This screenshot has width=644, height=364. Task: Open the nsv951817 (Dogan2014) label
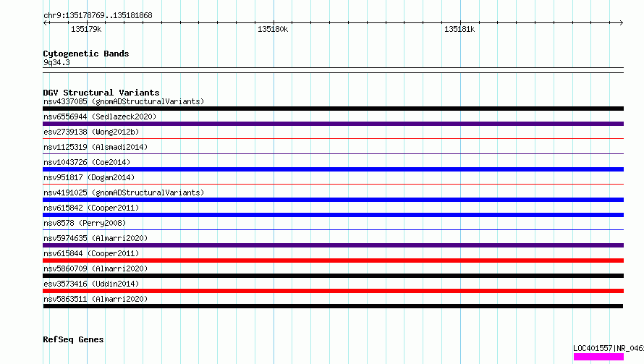point(89,177)
